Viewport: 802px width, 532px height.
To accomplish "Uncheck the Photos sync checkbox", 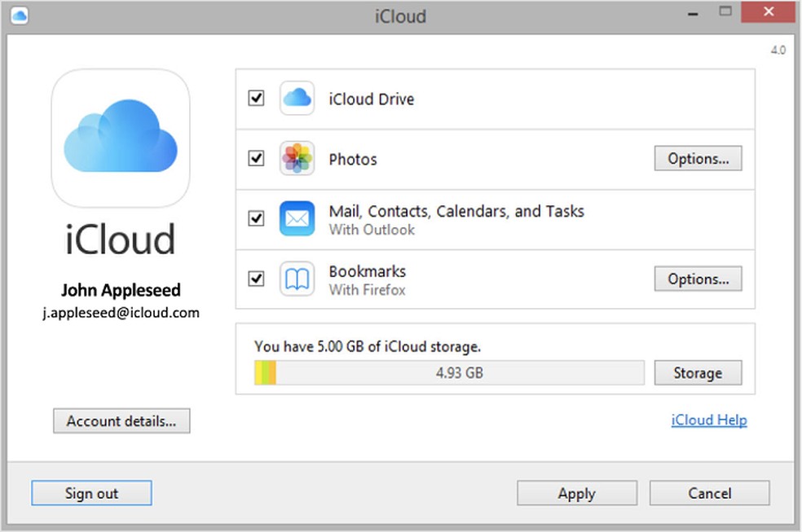I will 255,158.
